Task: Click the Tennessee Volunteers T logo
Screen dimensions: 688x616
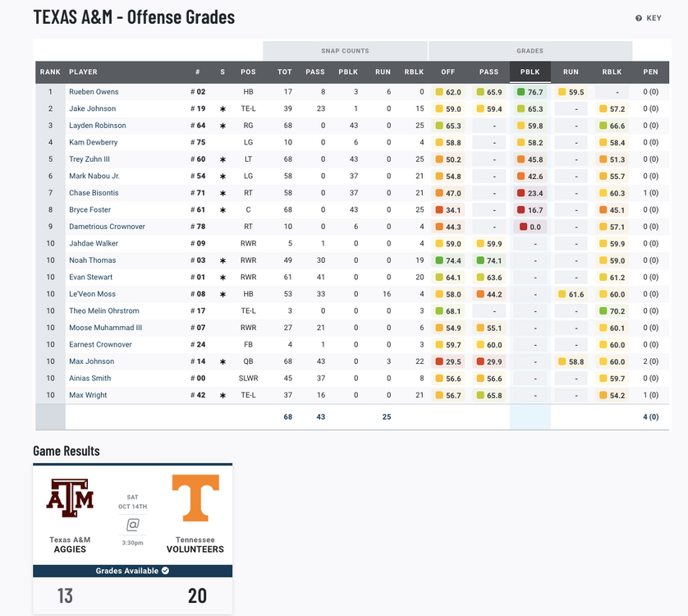Action: point(195,499)
